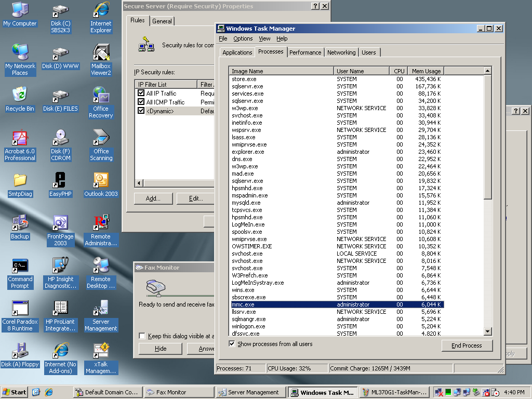Switch to Server Management taskbar button

251,392
